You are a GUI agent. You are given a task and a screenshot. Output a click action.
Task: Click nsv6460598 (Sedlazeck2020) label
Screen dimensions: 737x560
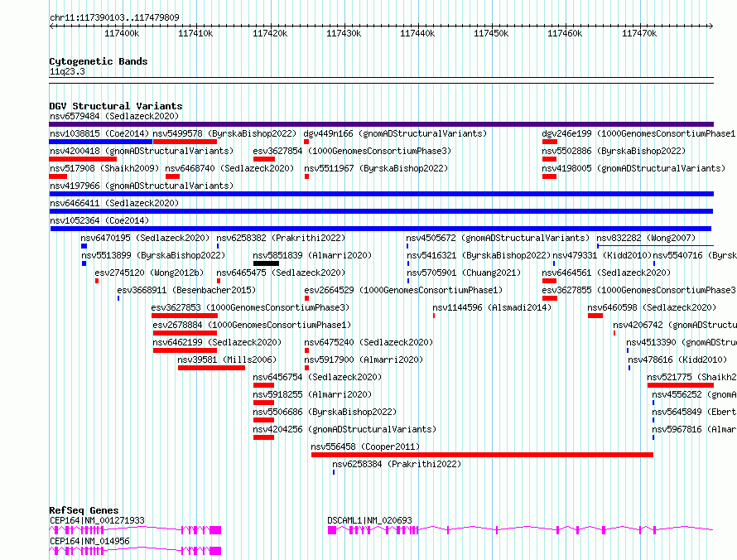tap(652, 307)
